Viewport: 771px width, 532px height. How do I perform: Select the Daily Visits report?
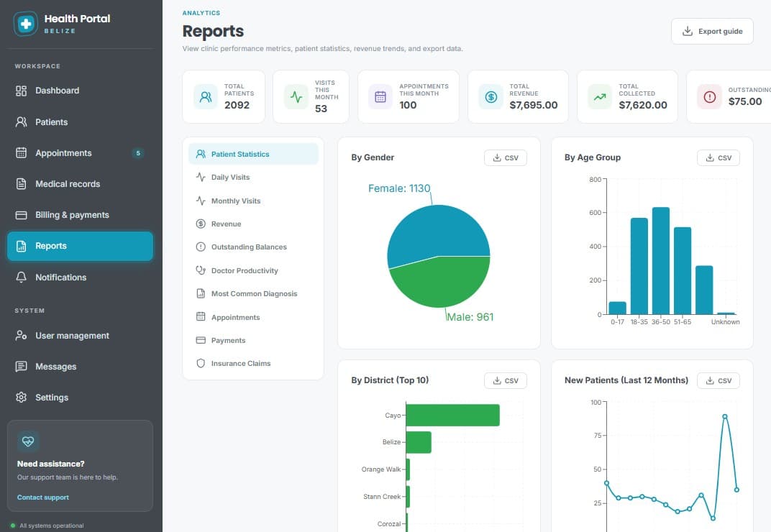[x=253, y=177]
